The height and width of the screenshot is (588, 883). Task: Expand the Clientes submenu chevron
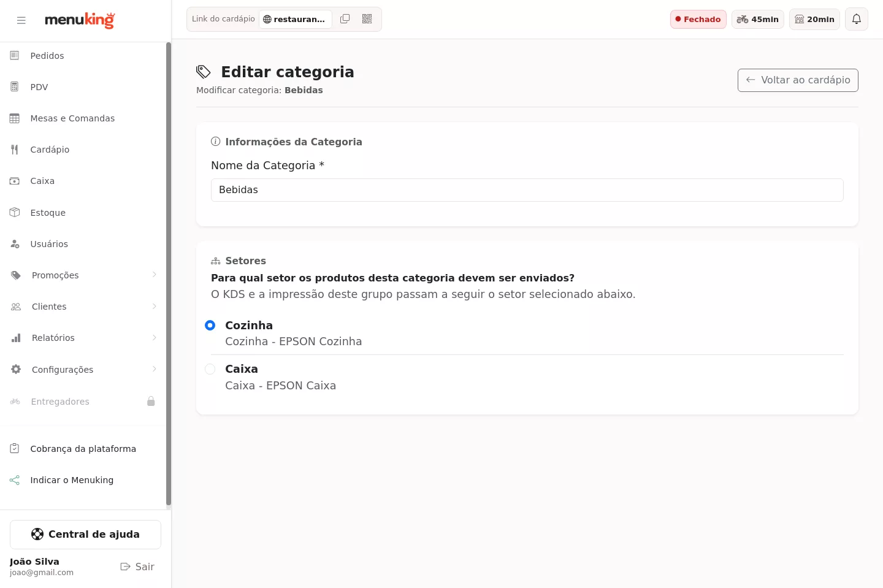pos(155,307)
